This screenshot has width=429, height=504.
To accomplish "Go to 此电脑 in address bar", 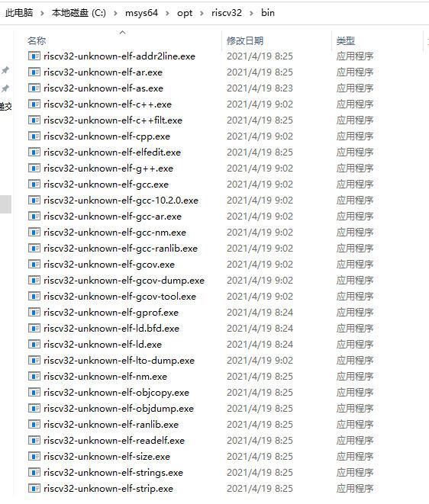I will coord(19,13).
